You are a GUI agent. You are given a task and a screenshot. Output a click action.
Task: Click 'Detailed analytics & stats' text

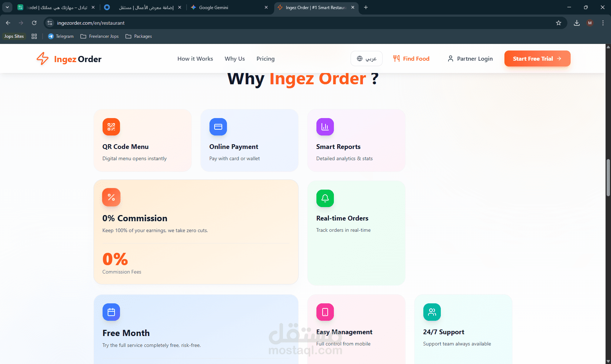[344, 159]
